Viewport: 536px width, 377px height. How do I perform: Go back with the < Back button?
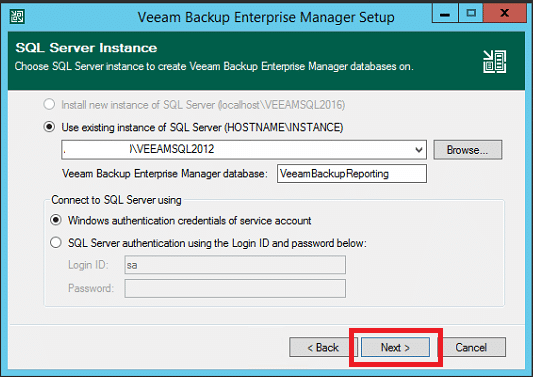(x=323, y=347)
